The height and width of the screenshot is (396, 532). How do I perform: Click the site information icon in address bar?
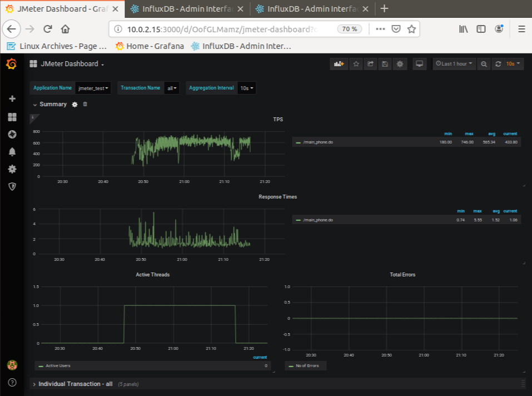click(118, 29)
